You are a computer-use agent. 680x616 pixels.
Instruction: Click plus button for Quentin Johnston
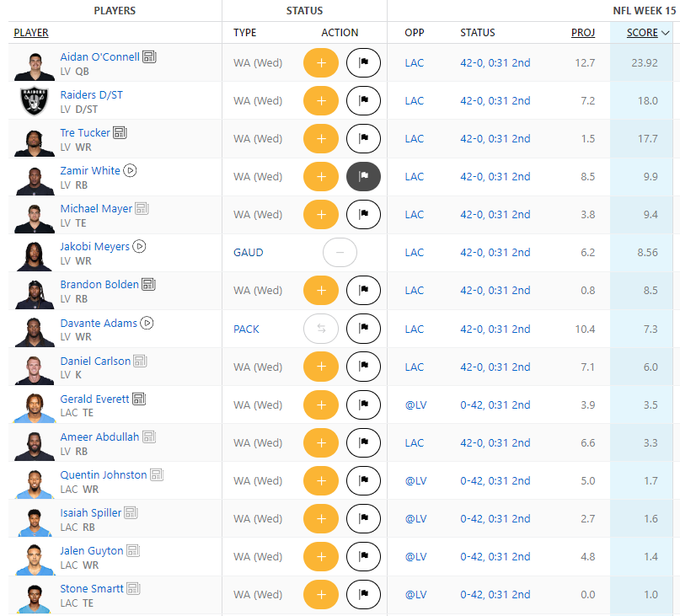click(321, 480)
